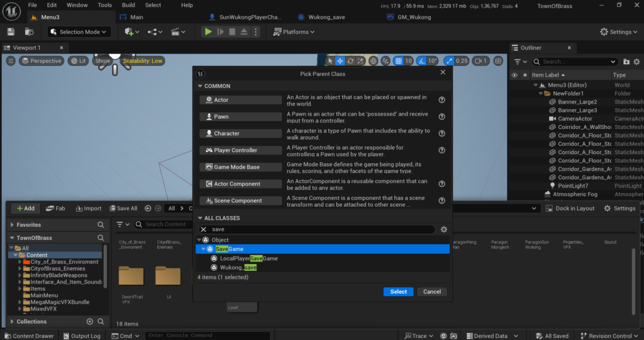
Task: Open the viewport hamburger options menu
Action: (x=11, y=61)
